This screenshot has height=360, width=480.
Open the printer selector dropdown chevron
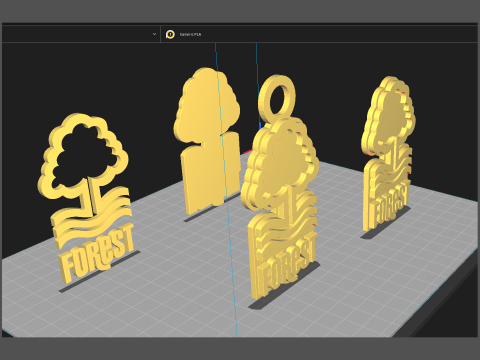[x=154, y=34]
